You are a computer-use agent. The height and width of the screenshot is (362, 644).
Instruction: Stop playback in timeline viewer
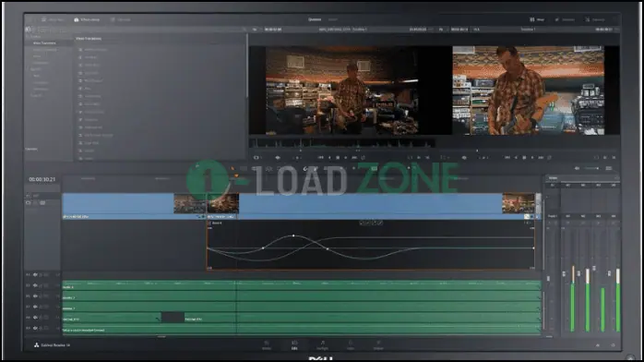[x=524, y=157]
